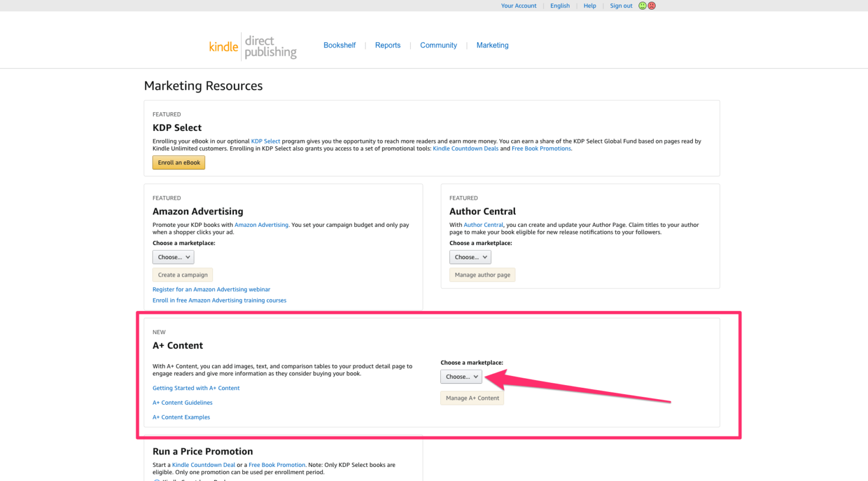The width and height of the screenshot is (868, 481).
Task: Open the Amazon Advertising marketplace Choose dropdown
Action: point(173,257)
